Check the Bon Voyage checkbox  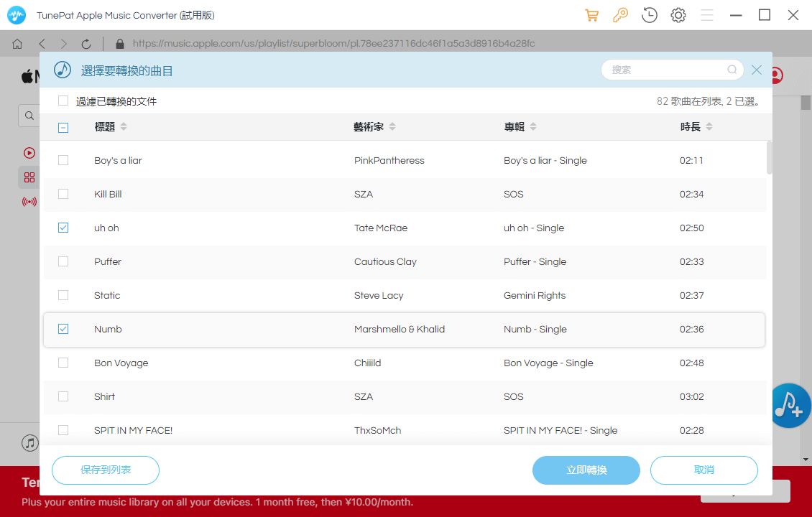(x=63, y=363)
